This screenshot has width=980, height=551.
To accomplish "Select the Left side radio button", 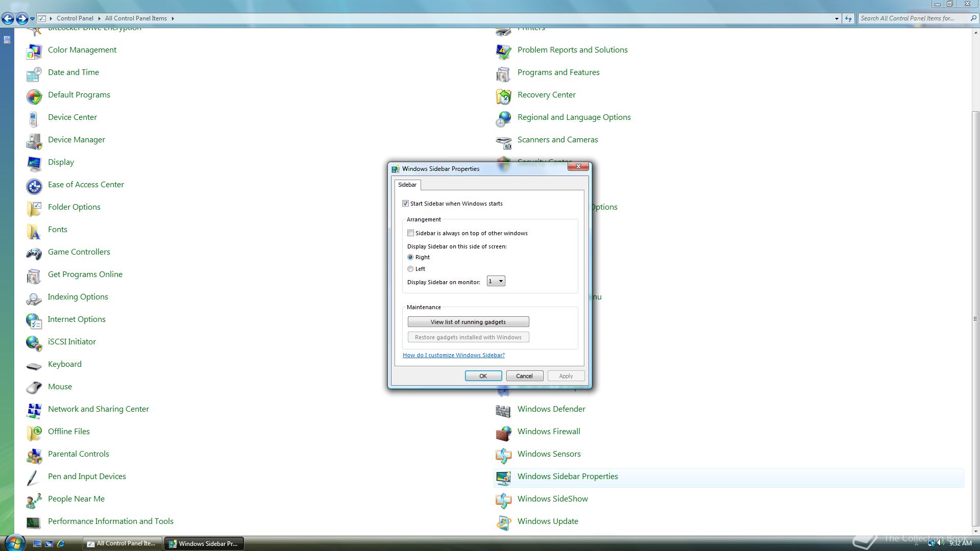I will 410,269.
